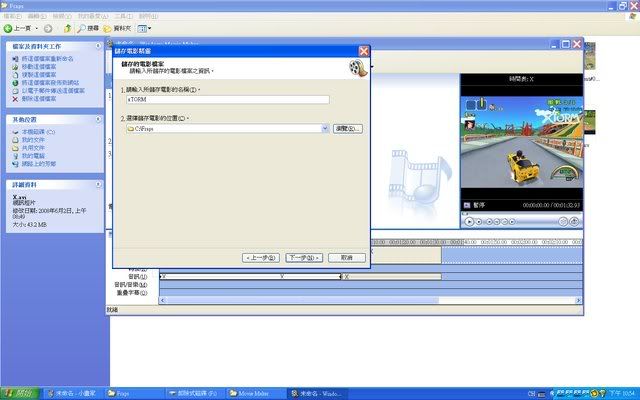The width and height of the screenshot is (640, 400).
Task: Open the Tools menu in Explorer
Action: tap(124, 17)
